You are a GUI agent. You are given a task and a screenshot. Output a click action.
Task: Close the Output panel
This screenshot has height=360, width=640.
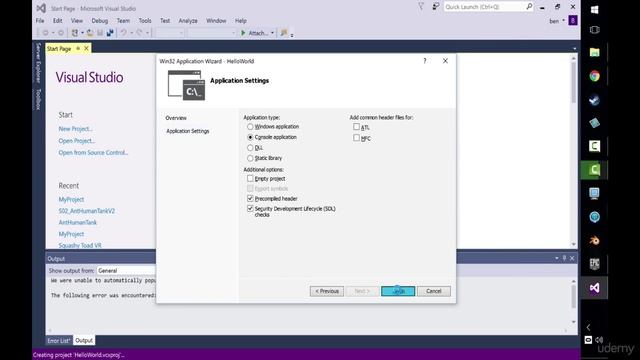pos(572,258)
